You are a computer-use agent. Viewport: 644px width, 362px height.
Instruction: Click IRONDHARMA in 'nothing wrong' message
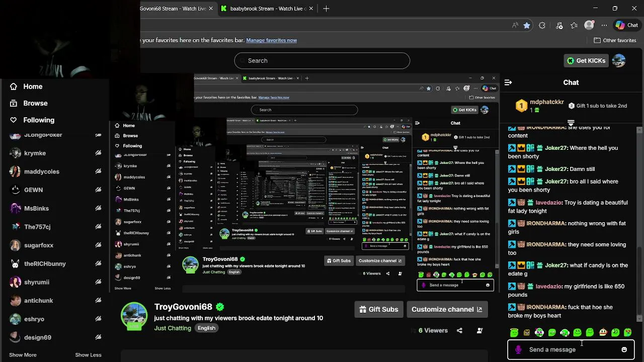pos(545,223)
